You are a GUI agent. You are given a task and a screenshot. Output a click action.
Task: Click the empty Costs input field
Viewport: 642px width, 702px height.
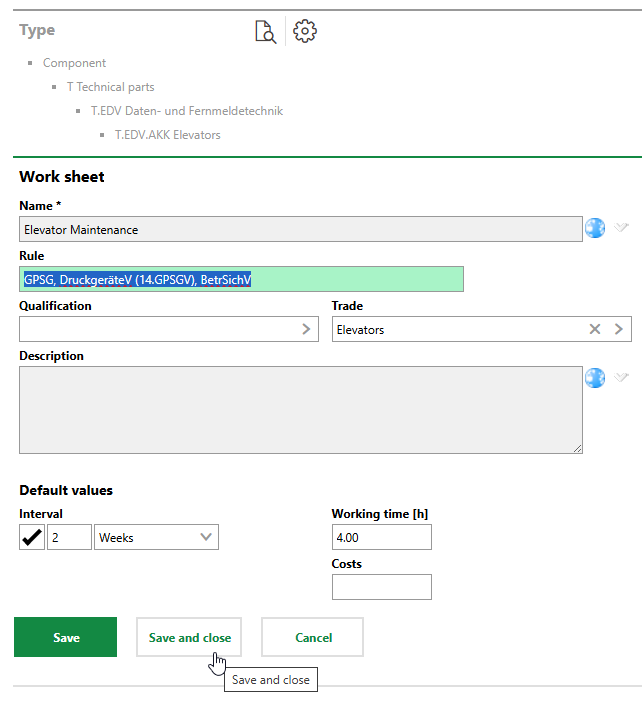point(381,587)
